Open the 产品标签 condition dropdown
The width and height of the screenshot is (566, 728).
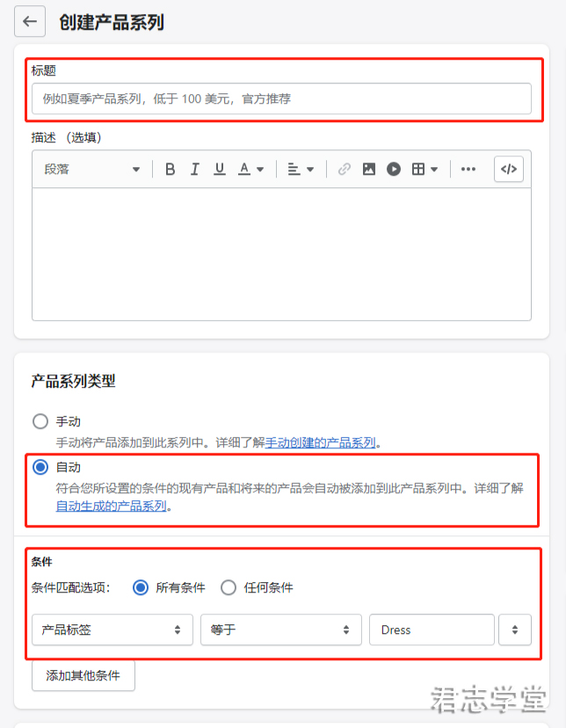112,630
